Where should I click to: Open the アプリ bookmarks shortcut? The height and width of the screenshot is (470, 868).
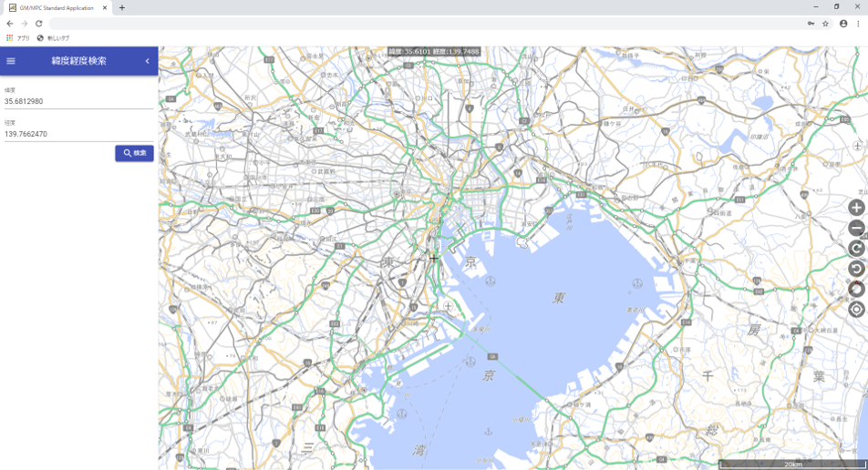pos(18,38)
